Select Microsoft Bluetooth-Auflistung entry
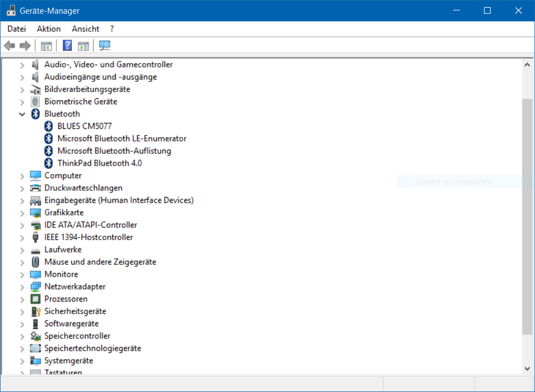The height and width of the screenshot is (392, 535). (115, 151)
